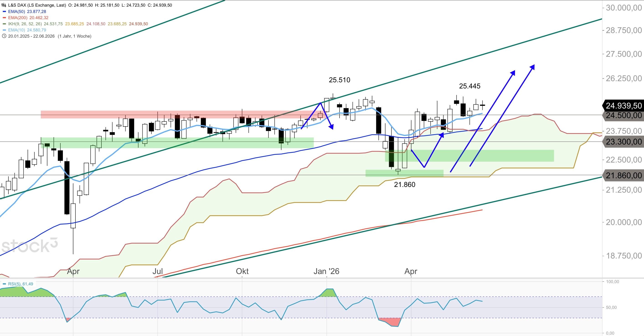This screenshot has width=644, height=336.
Task: Click the Jul label on time axis
Action: click(x=157, y=271)
